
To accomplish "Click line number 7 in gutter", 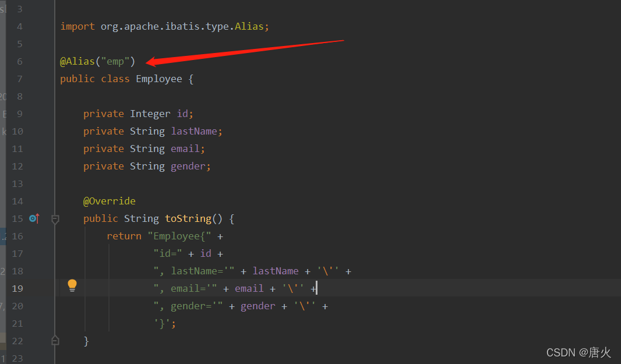I will 20,79.
